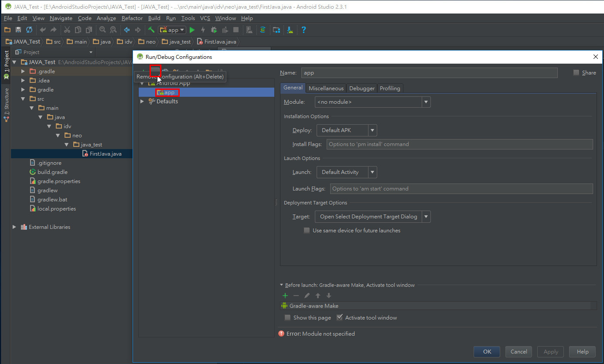Open the Target deployment dropdown
The height and width of the screenshot is (364, 604).
(373, 216)
